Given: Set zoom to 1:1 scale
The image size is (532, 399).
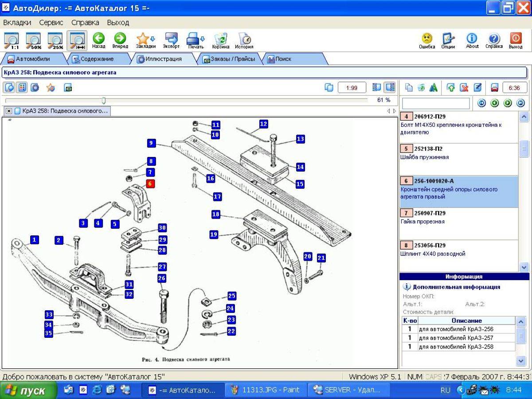Looking at the screenshot, I should 12,40.
